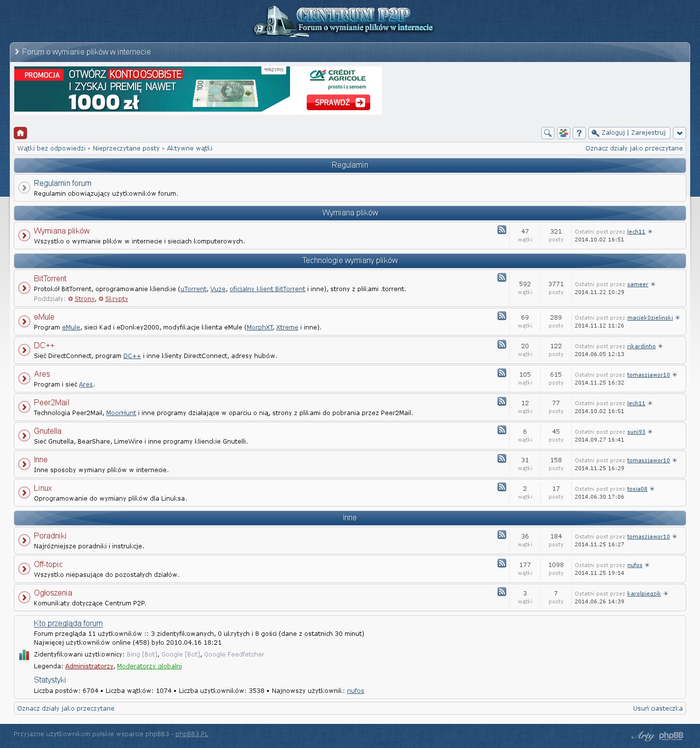This screenshot has width=700, height=748.
Task: Open the RSS feed for eMule
Action: pos(501,316)
